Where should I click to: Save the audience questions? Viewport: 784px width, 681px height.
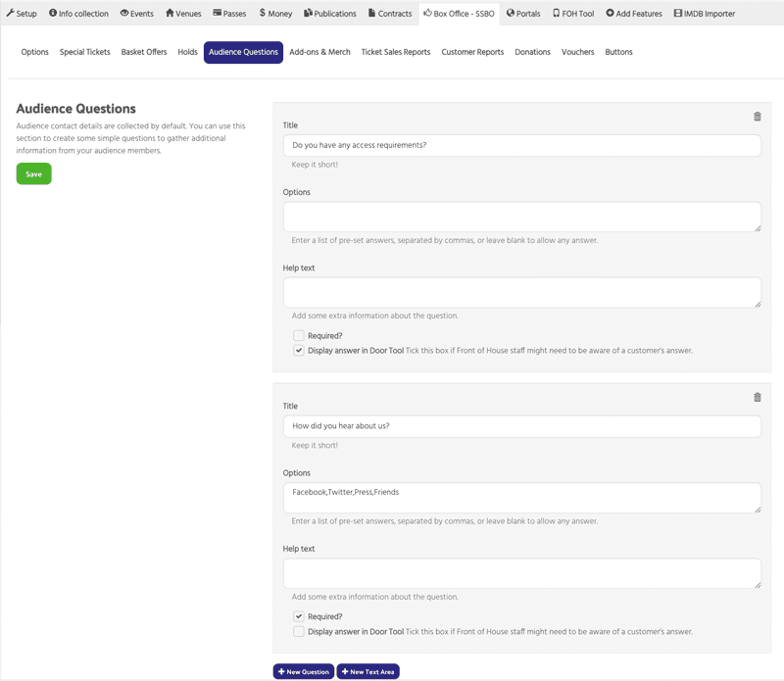[34, 174]
